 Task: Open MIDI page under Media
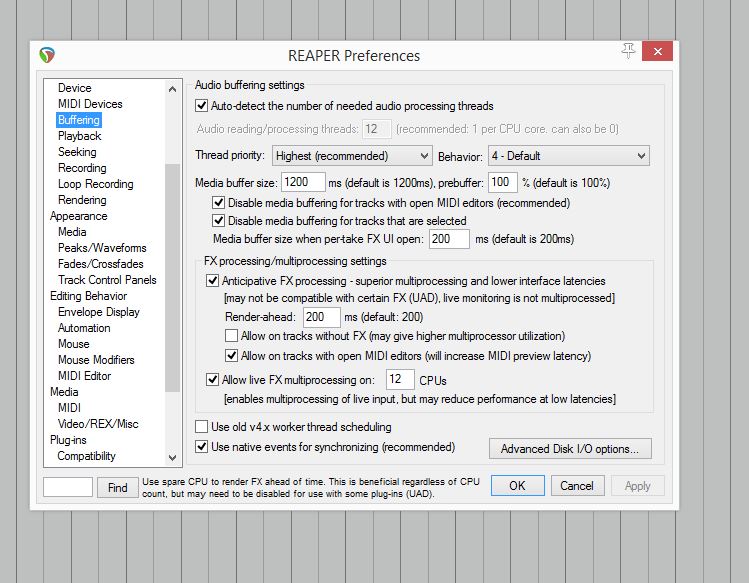[x=69, y=408]
